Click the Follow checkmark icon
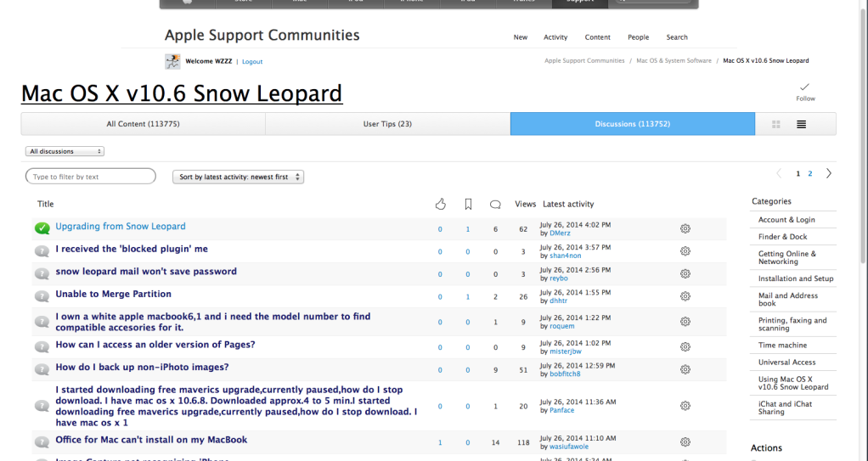The image size is (868, 461). coord(805,87)
